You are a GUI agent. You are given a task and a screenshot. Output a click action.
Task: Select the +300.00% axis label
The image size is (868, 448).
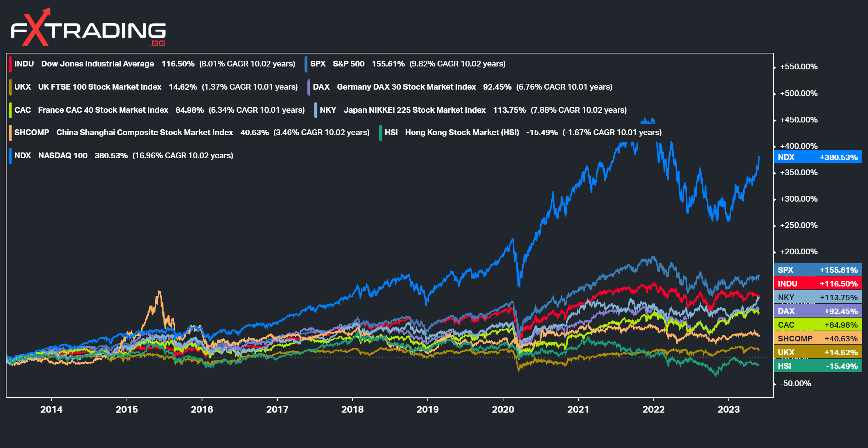click(799, 199)
